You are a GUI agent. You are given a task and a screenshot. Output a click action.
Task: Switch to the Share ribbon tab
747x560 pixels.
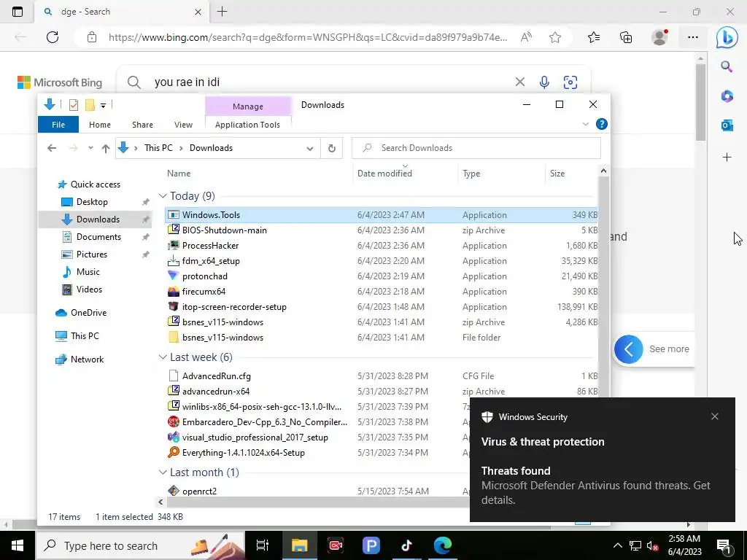[x=142, y=125]
